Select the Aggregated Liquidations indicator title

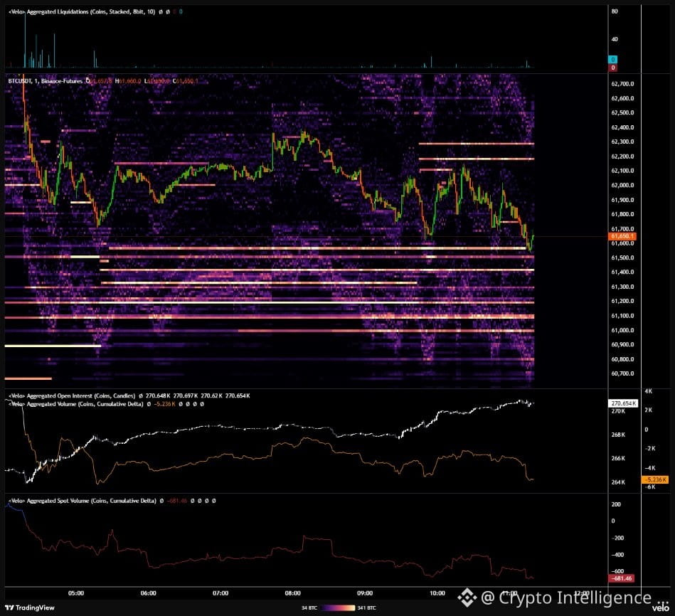coord(82,11)
